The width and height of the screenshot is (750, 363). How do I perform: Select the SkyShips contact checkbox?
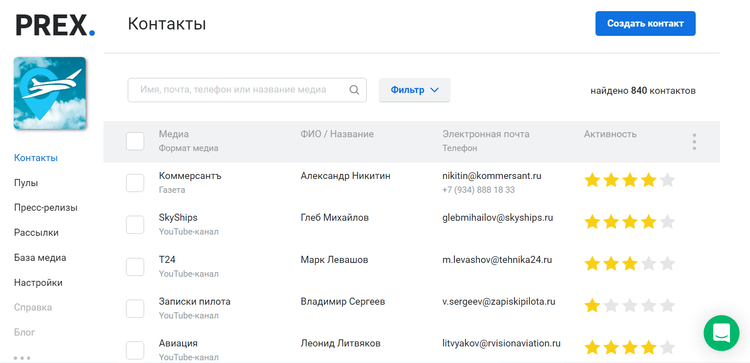coord(135,225)
